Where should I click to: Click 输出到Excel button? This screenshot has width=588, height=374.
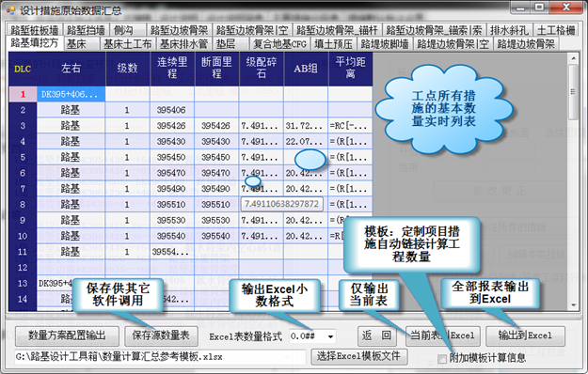[x=525, y=335]
